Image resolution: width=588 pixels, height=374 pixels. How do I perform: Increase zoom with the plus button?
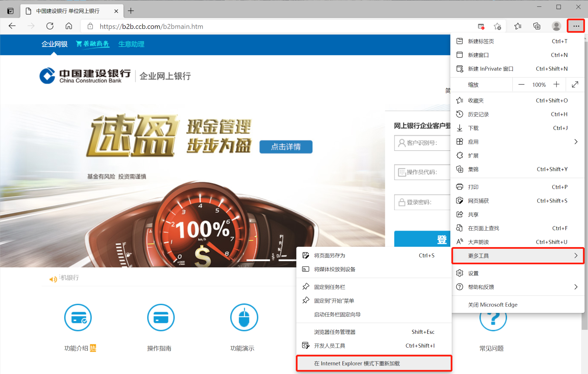tap(557, 84)
